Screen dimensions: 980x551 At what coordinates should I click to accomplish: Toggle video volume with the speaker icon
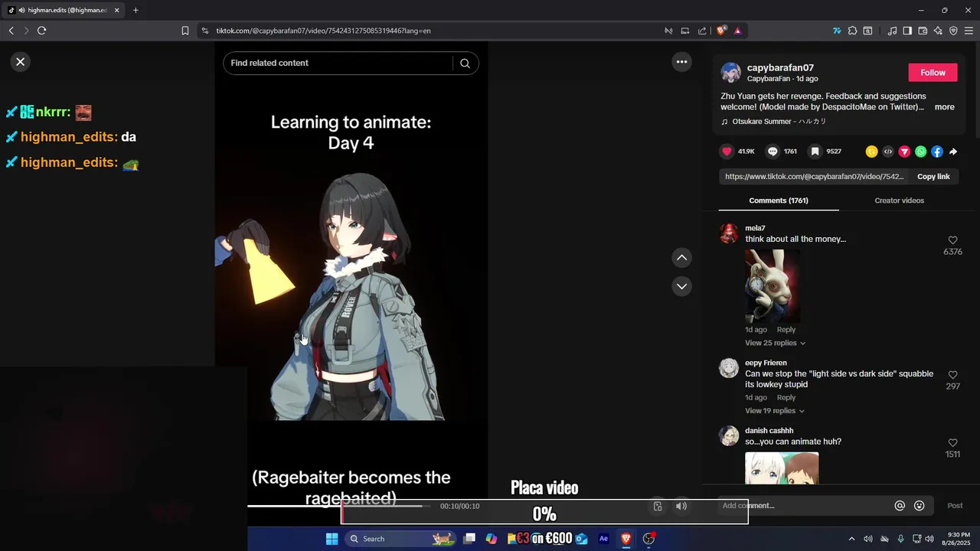681,506
